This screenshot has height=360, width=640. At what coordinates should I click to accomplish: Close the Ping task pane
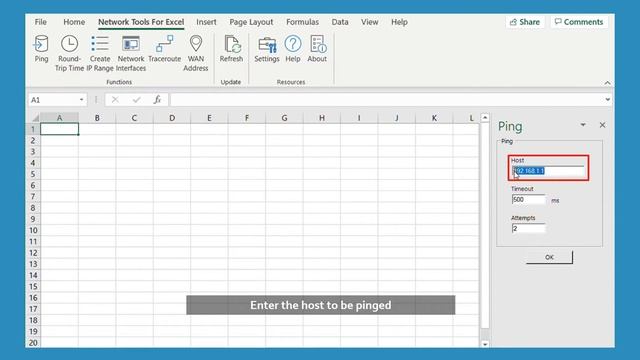click(x=602, y=125)
